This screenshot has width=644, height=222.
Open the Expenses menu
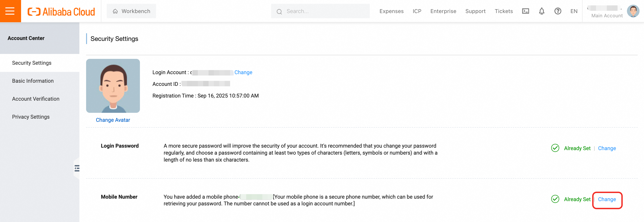coord(391,11)
